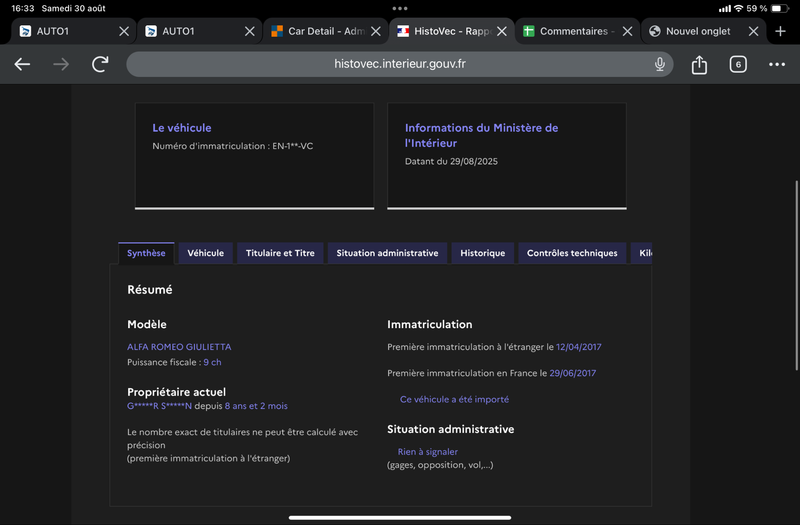Close the HistoVec tab

click(x=502, y=31)
